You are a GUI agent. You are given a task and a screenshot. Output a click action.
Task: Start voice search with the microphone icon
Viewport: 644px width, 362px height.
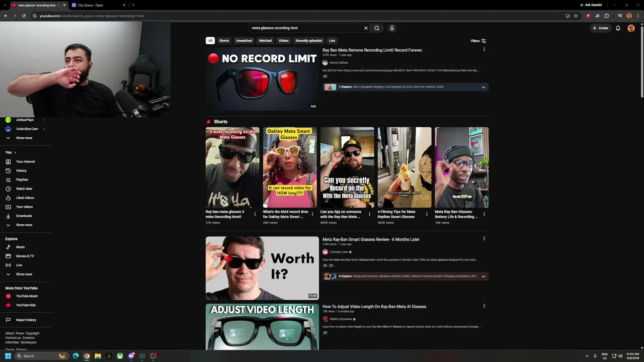click(x=392, y=28)
